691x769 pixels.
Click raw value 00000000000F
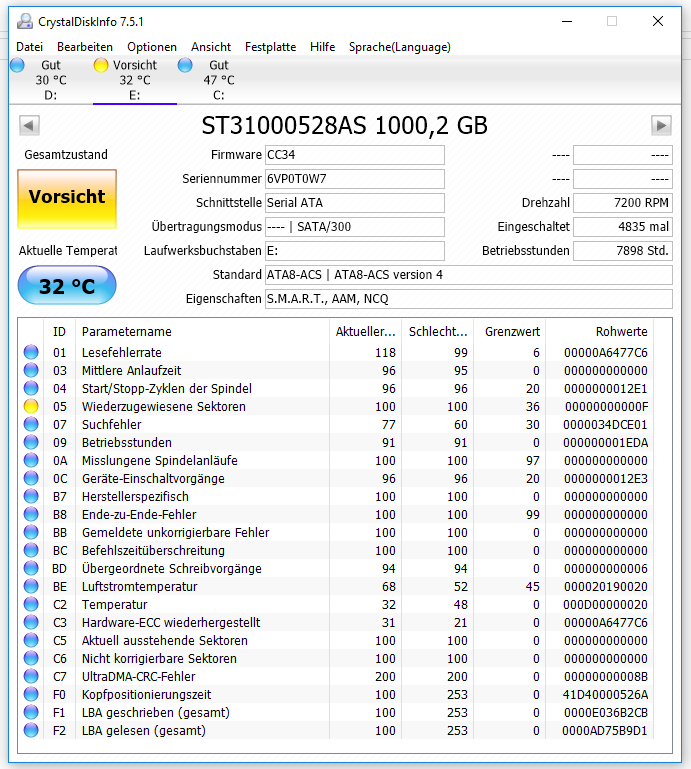[x=606, y=407]
